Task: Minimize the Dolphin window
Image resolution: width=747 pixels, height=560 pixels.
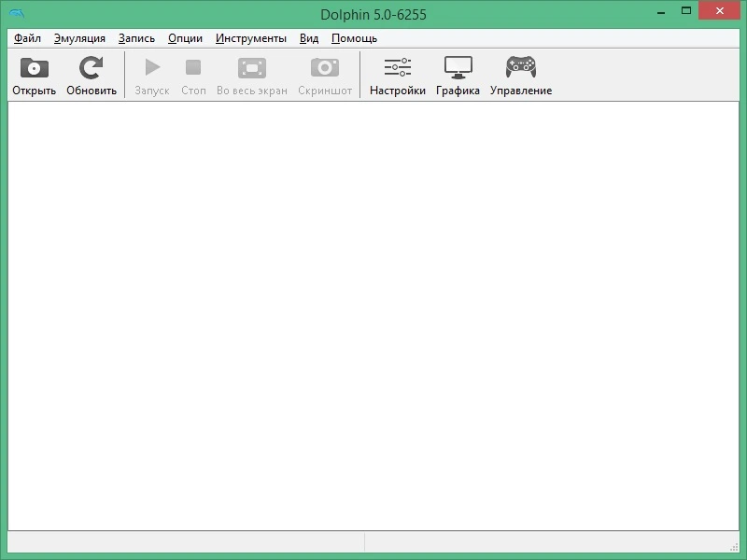Action: pos(661,11)
